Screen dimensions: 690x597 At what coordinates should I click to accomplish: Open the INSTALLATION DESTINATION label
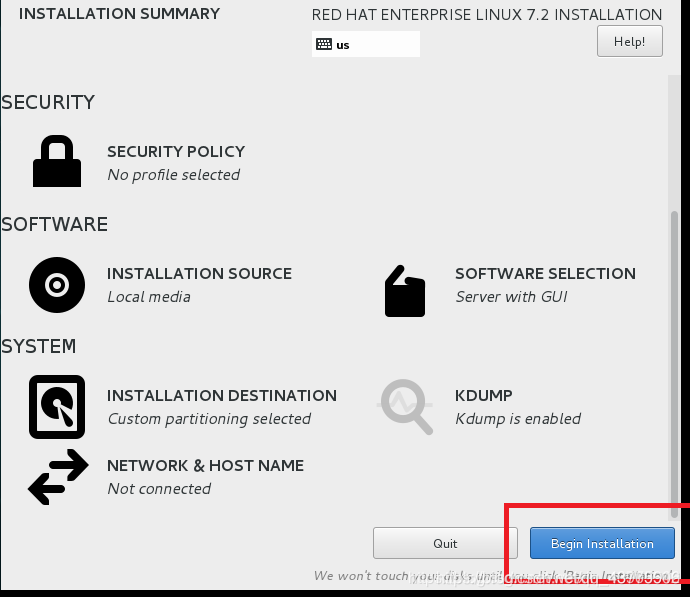[x=222, y=396]
